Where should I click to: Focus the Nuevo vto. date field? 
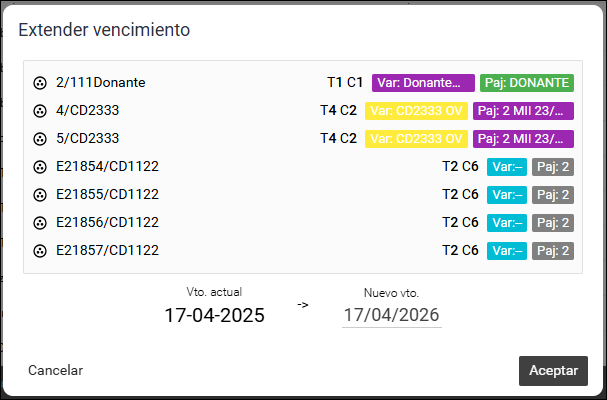coord(392,315)
